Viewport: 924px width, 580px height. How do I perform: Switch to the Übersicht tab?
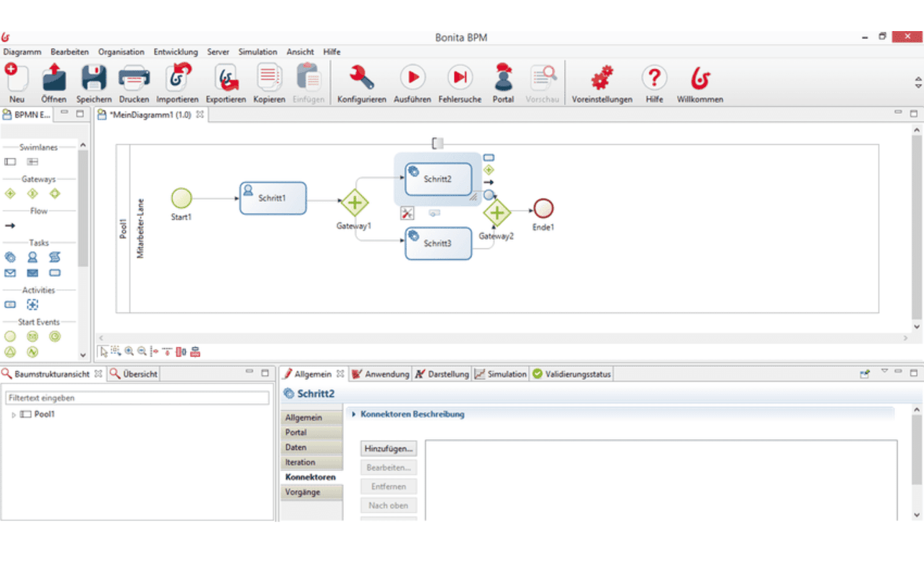[x=133, y=374]
